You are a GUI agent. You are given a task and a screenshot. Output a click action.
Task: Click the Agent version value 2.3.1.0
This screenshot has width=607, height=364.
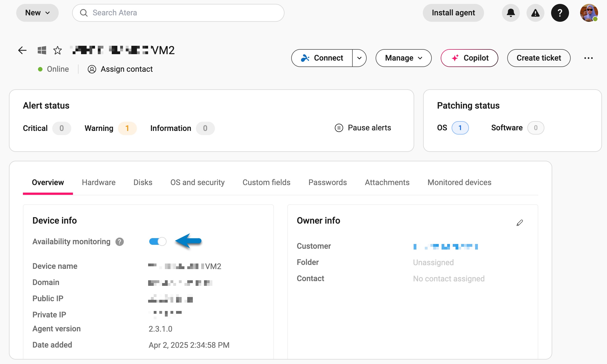[160, 329]
